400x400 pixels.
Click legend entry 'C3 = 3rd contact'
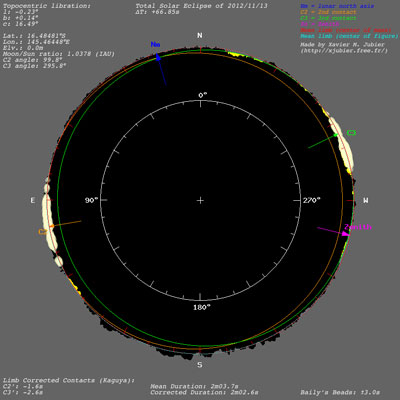point(328,18)
